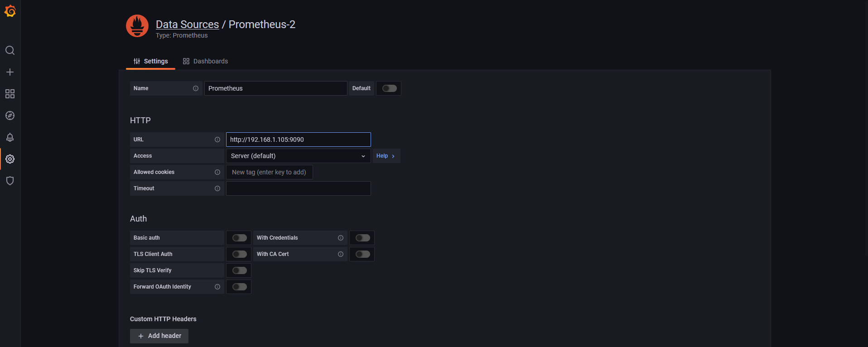This screenshot has width=868, height=347.
Task: Switch to the Dashboards tab
Action: (x=205, y=61)
